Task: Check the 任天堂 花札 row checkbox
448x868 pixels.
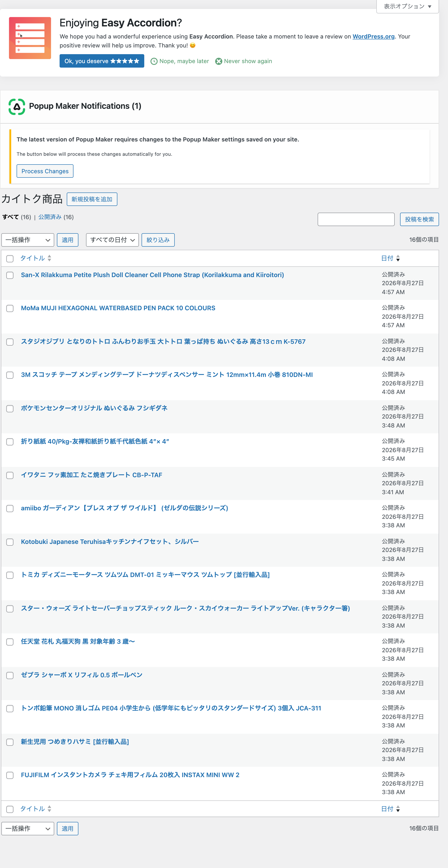Action: click(10, 642)
